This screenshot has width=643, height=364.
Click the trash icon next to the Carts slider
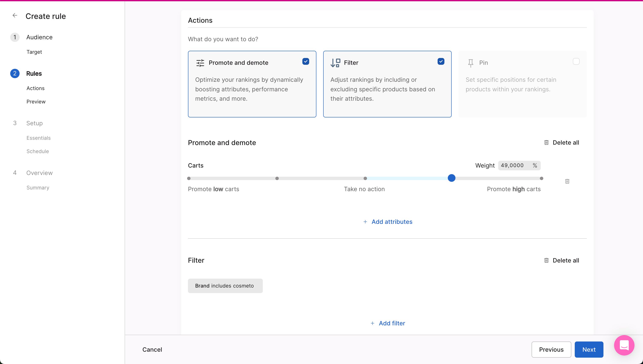pos(567,181)
